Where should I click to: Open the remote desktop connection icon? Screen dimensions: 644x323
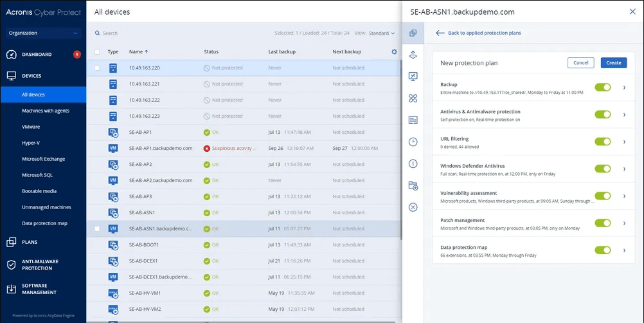(x=413, y=77)
